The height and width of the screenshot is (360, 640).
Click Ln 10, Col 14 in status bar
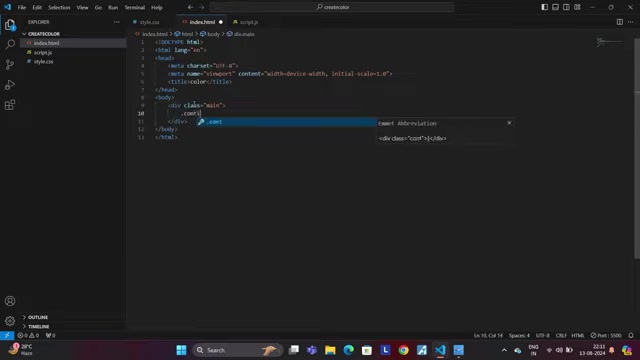[488, 335]
